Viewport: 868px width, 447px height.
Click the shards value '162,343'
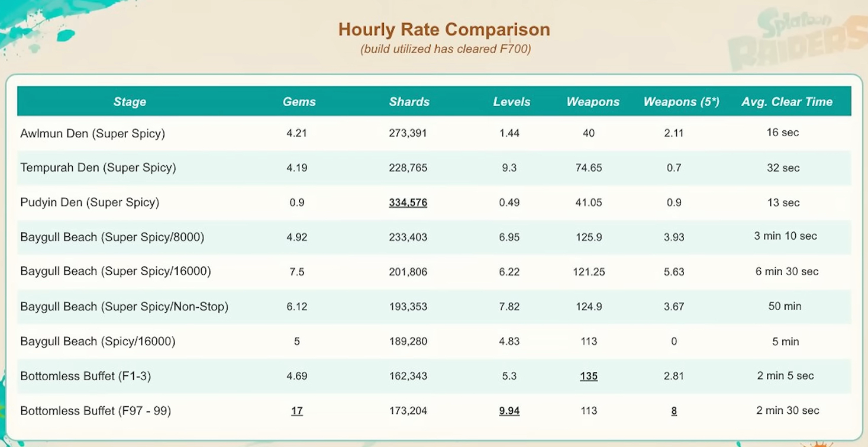click(x=408, y=376)
